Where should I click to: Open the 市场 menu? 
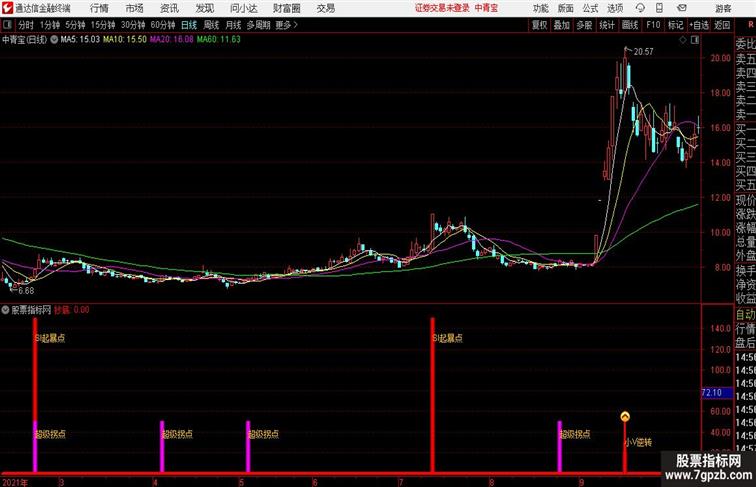point(135,8)
